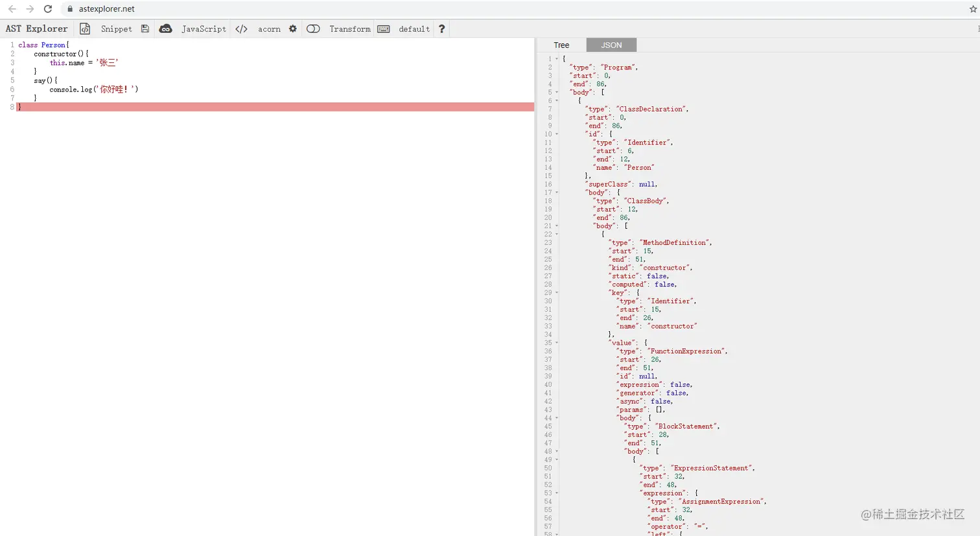980x536 pixels.
Task: Click the keyboard icon for keybindings
Action: click(x=384, y=29)
